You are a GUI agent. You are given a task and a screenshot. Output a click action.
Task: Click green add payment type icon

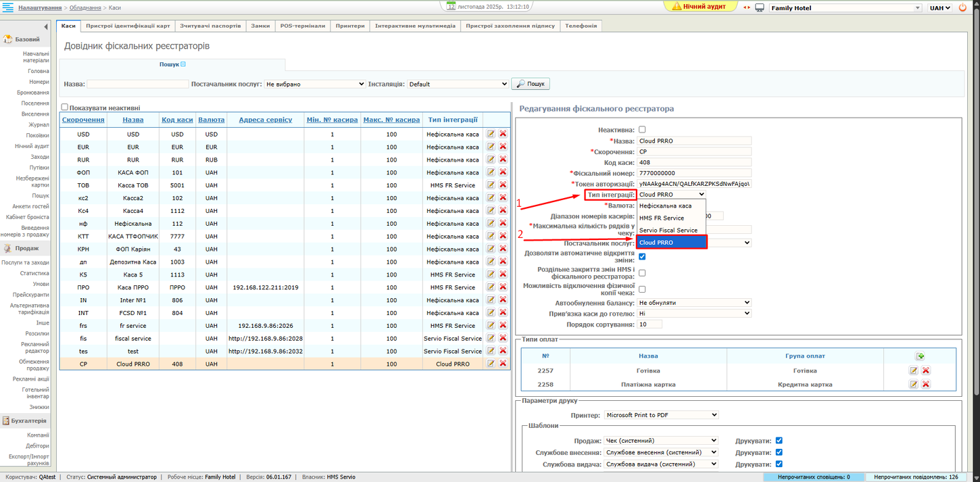920,356
